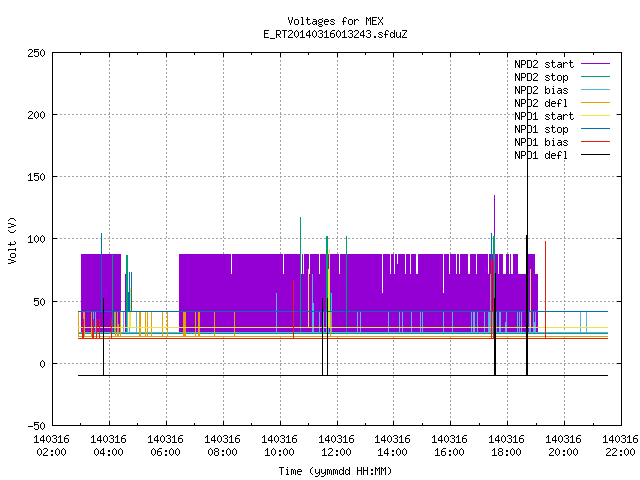
Task: Click the x-axis tick label 140316 22:00
Action: (620, 446)
